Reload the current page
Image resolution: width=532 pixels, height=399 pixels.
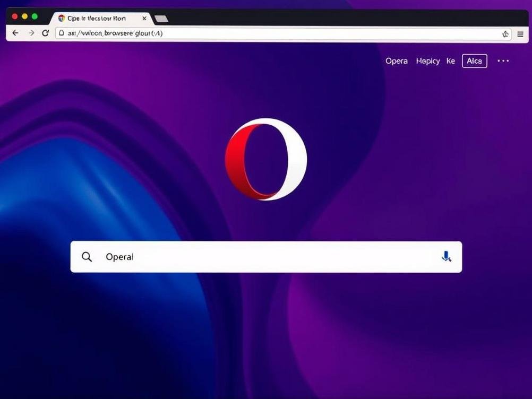pyautogui.click(x=46, y=33)
